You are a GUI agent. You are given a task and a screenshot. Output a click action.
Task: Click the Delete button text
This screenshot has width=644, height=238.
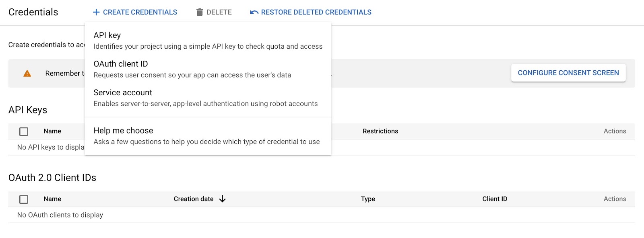point(219,12)
